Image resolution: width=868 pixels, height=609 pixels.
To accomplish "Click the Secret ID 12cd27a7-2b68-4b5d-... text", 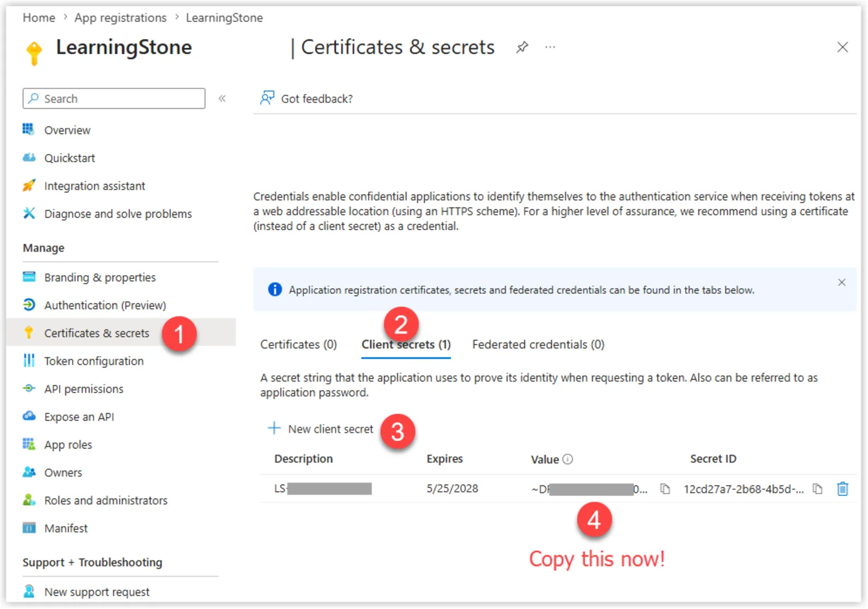I will tap(744, 489).
